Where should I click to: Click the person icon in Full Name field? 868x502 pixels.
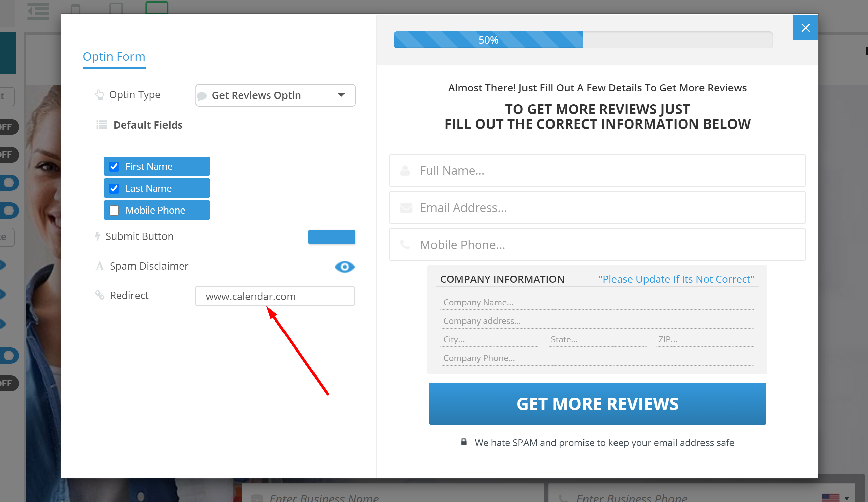pos(406,171)
